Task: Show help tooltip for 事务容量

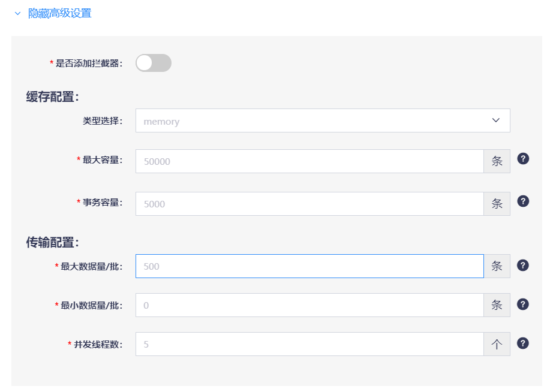Action: click(523, 201)
